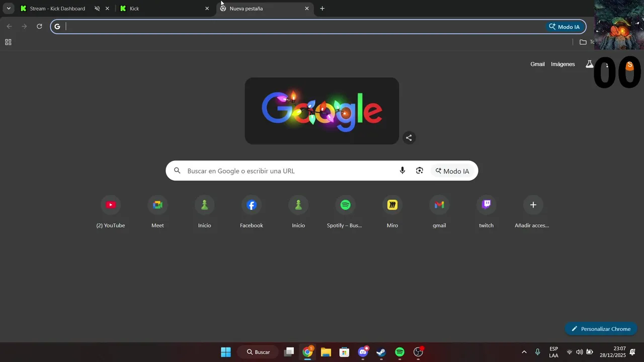
Task: Open Spotify from the taskbar
Action: (x=399, y=352)
